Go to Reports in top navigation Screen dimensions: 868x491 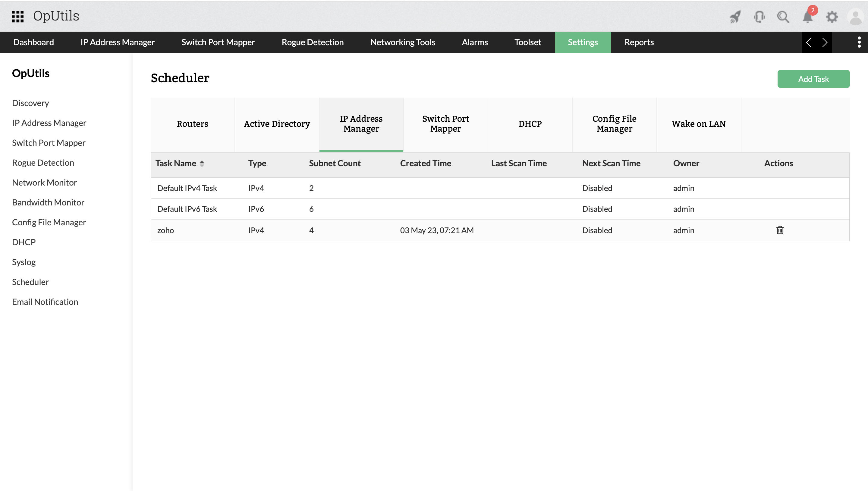coord(639,42)
